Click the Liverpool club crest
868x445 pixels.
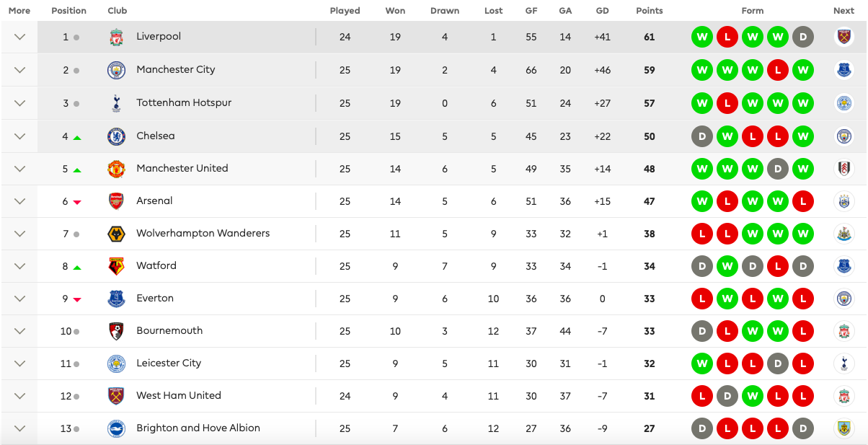pos(116,37)
